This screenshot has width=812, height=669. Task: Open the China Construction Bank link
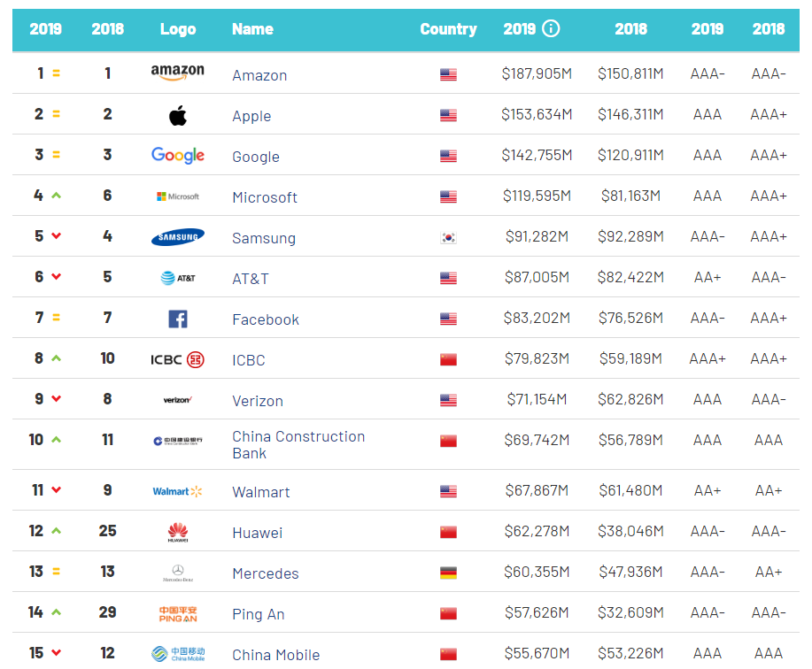(x=298, y=444)
